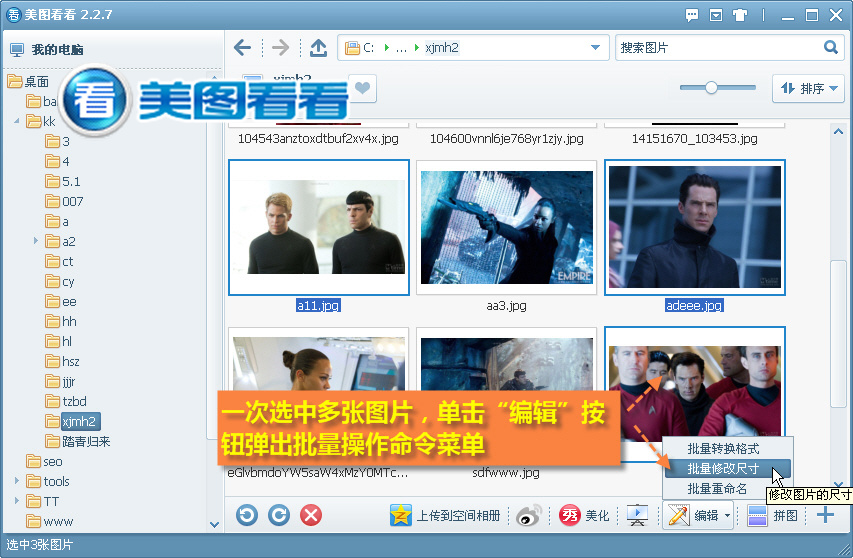
Task: Select a11.jpg thumbnail
Action: 319,228
